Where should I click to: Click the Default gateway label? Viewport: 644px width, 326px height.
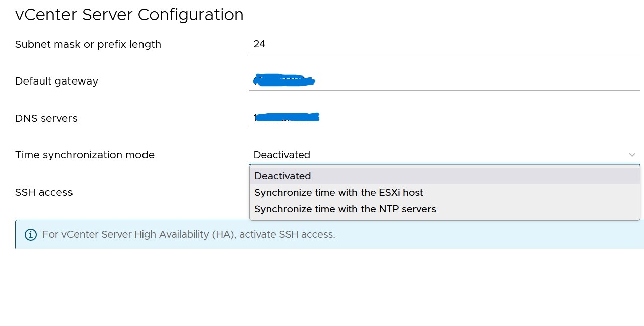click(56, 81)
